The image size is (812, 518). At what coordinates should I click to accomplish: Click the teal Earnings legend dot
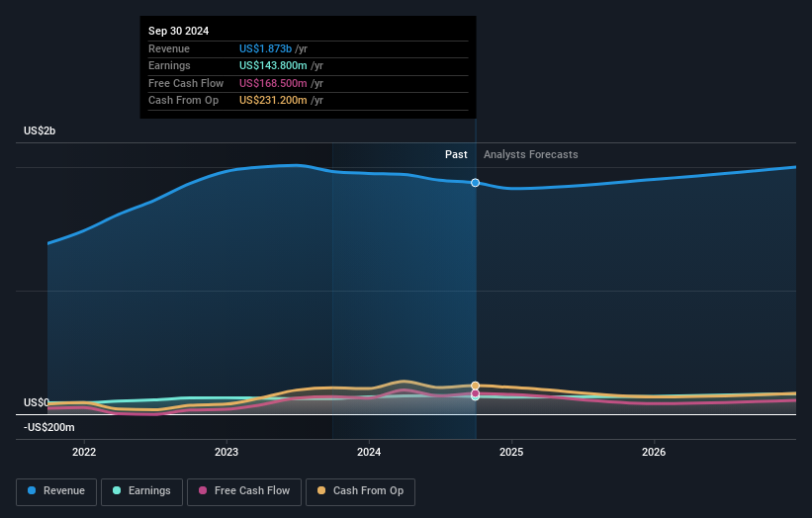(117, 490)
